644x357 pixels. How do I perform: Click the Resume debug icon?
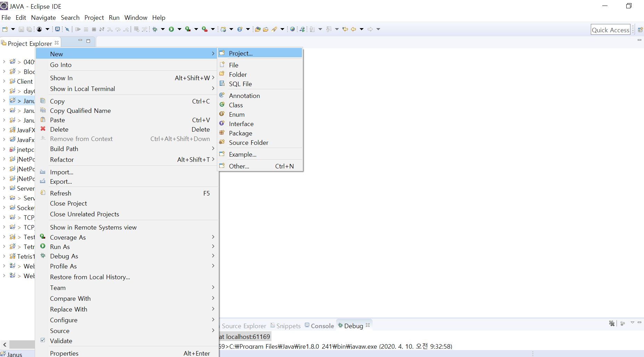click(78, 29)
